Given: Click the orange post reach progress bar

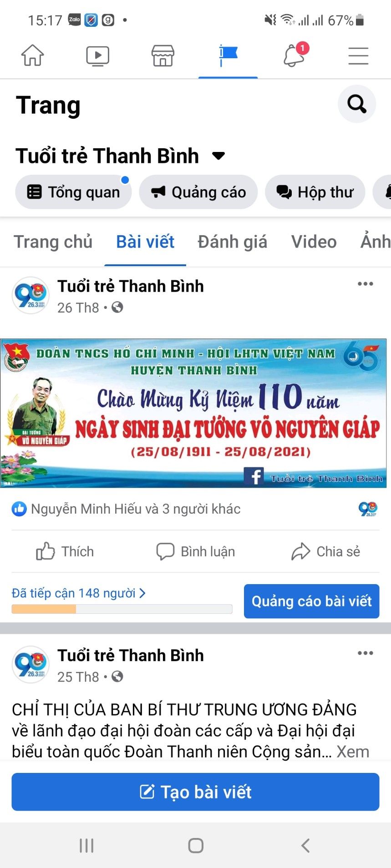Looking at the screenshot, I should 122,609.
